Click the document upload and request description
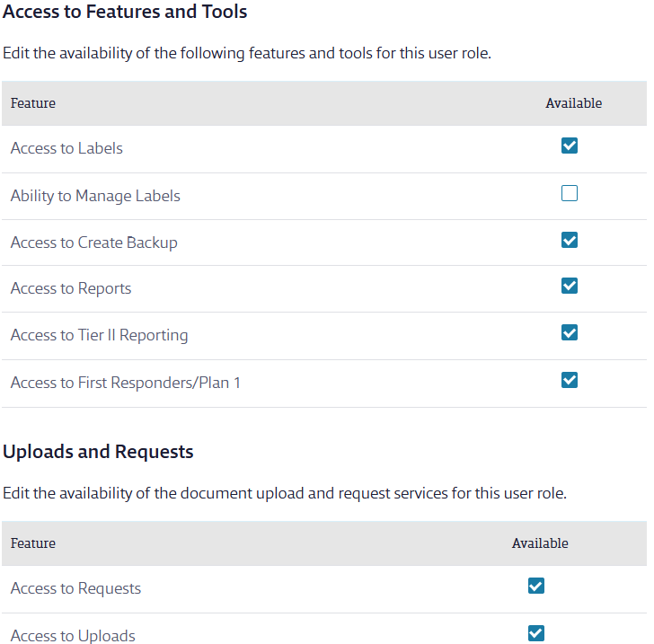The width and height of the screenshot is (654, 644). (285, 493)
